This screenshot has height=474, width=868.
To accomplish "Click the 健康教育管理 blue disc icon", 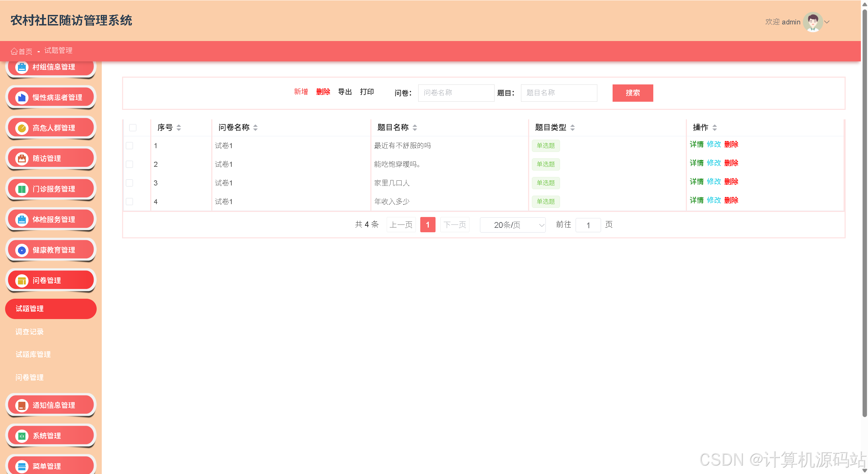I will coord(22,250).
